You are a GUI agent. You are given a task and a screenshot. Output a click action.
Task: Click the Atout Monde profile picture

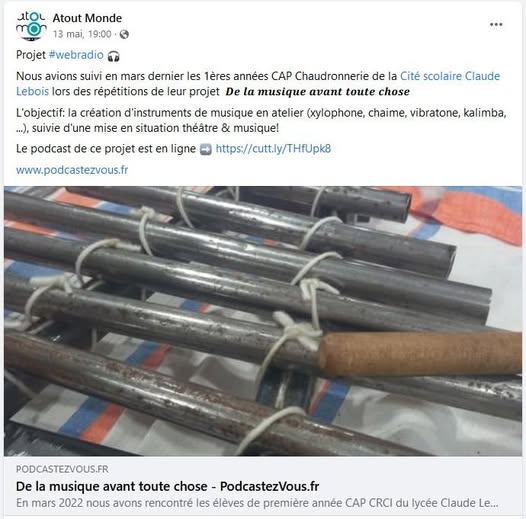(x=31, y=26)
